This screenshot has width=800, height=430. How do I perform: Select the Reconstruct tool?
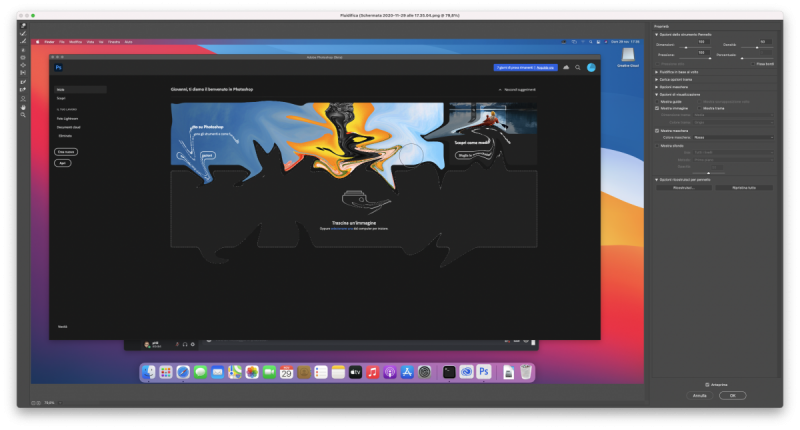coord(23,34)
